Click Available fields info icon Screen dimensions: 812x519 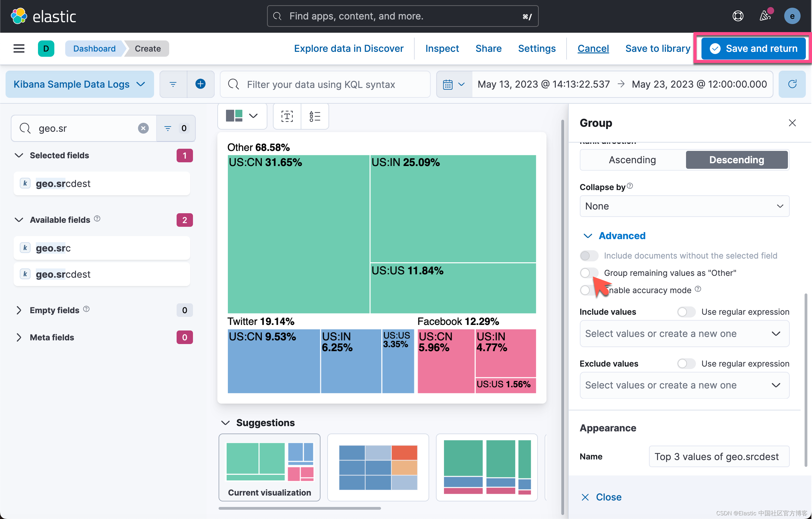click(x=97, y=219)
